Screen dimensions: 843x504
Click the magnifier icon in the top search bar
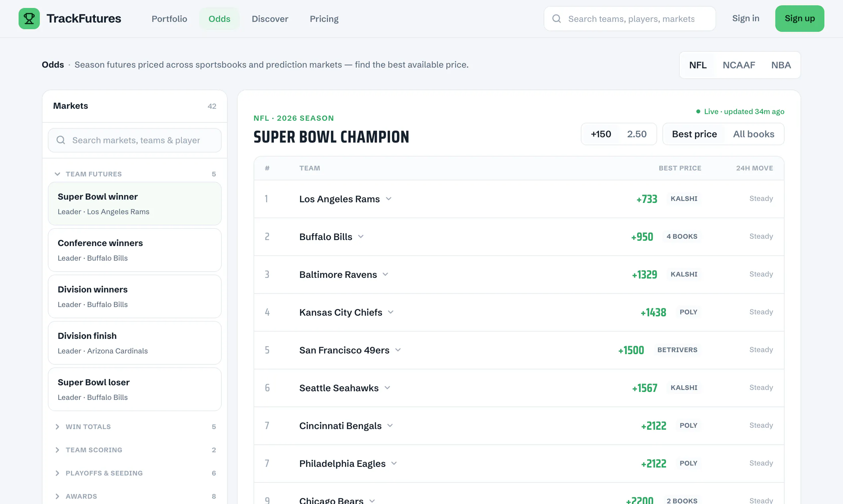[x=557, y=19]
